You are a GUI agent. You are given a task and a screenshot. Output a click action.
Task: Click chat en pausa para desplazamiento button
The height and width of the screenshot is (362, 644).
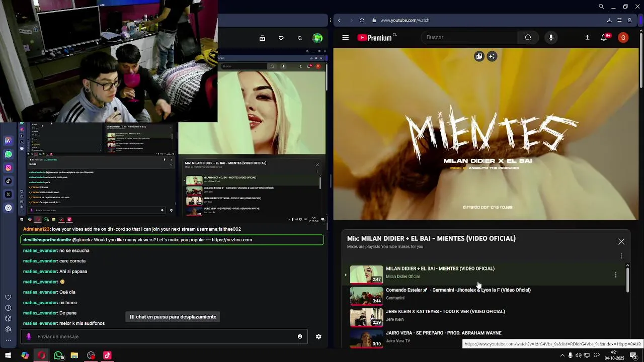(x=173, y=317)
